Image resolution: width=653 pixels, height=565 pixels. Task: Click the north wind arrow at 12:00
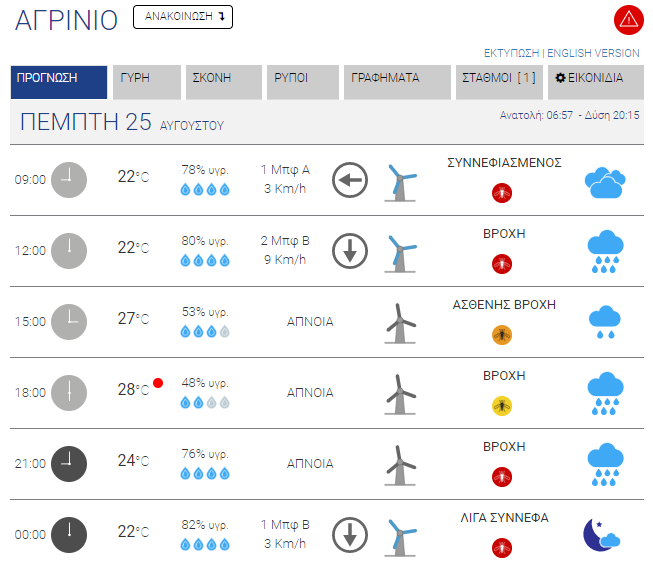tap(350, 251)
